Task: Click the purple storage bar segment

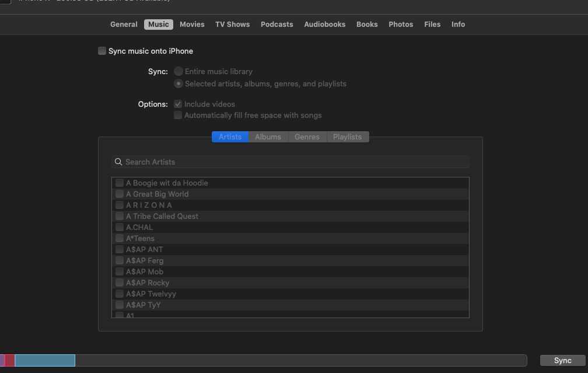Action: pos(2,360)
